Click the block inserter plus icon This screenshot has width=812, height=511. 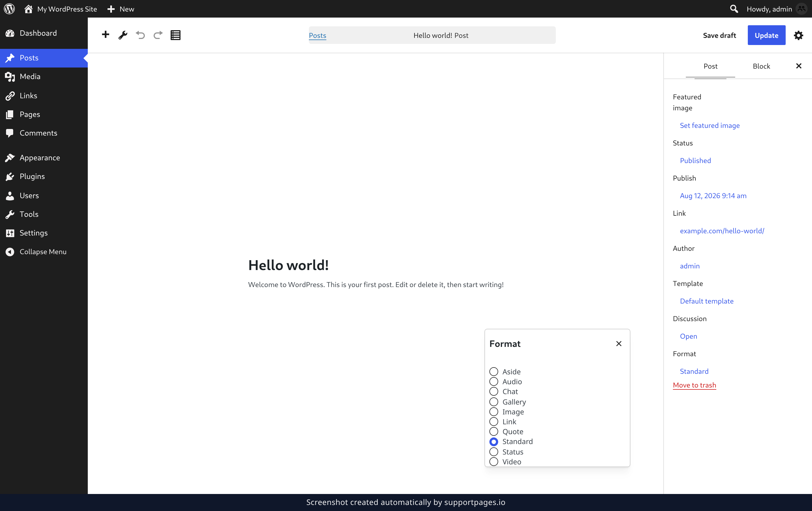coord(106,35)
